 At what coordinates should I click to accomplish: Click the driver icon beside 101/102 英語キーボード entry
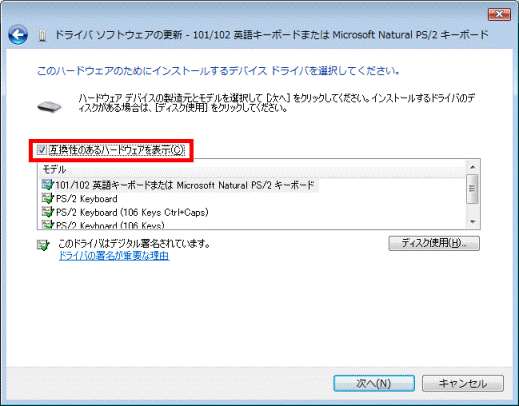click(x=48, y=185)
